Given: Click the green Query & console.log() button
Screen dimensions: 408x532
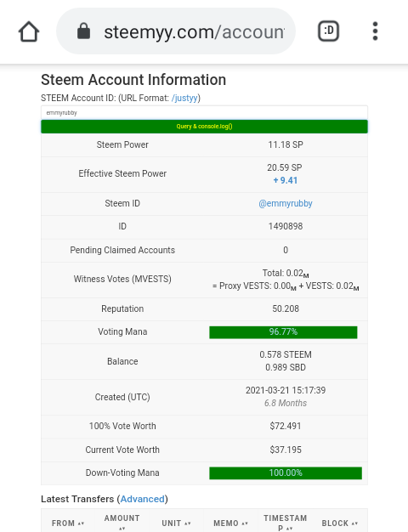Looking at the screenshot, I should 204,127.
